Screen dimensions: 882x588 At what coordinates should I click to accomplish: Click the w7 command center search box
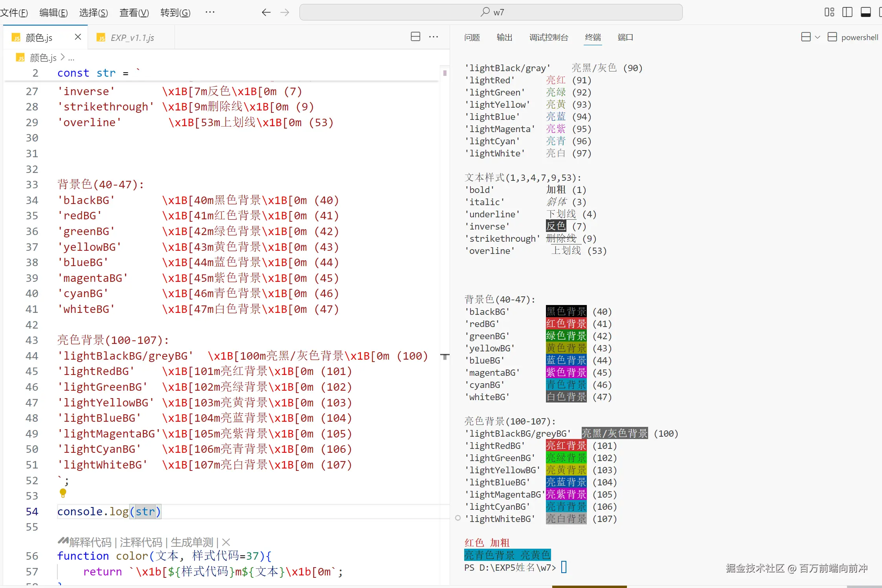(x=491, y=13)
